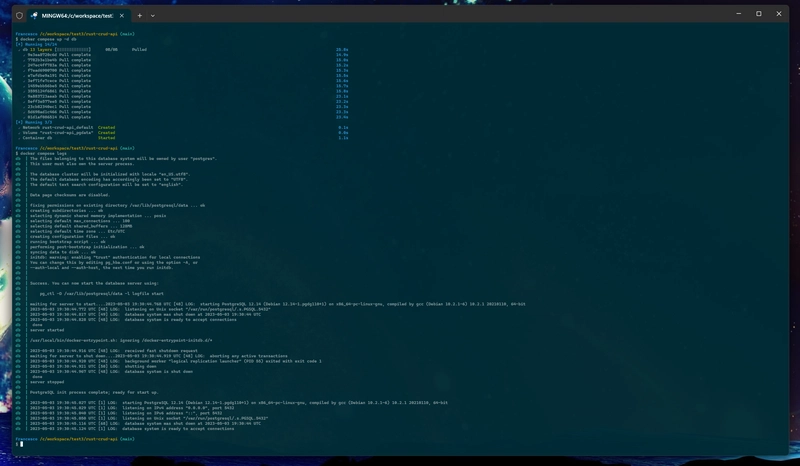This screenshot has width=800, height=466.
Task: Click the "1.1s" timing value
Action: click(343, 138)
